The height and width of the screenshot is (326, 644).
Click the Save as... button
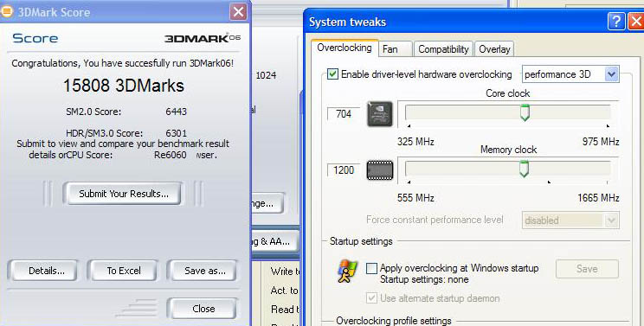pos(203,271)
